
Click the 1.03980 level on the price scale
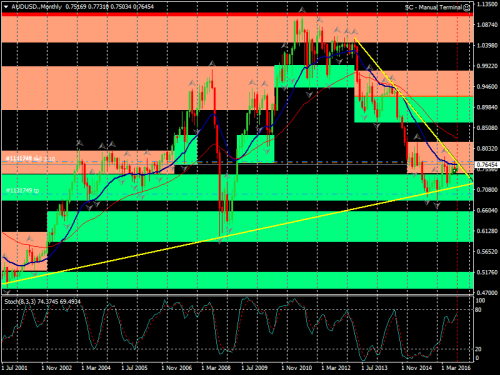[x=487, y=45]
